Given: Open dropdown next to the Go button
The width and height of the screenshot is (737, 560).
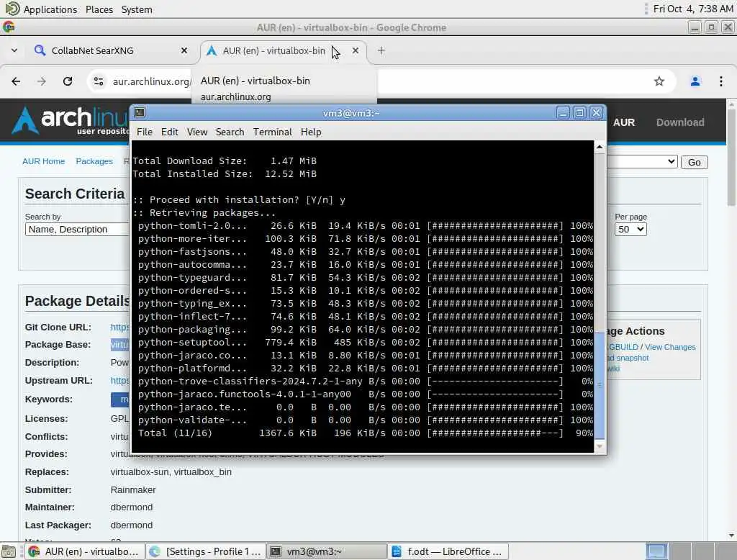Looking at the screenshot, I should 643,162.
